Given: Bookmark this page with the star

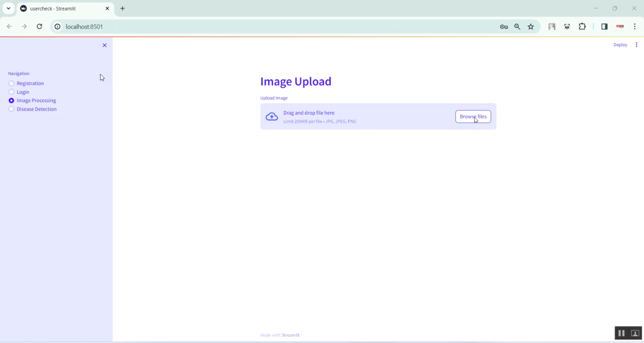Looking at the screenshot, I should [531, 27].
